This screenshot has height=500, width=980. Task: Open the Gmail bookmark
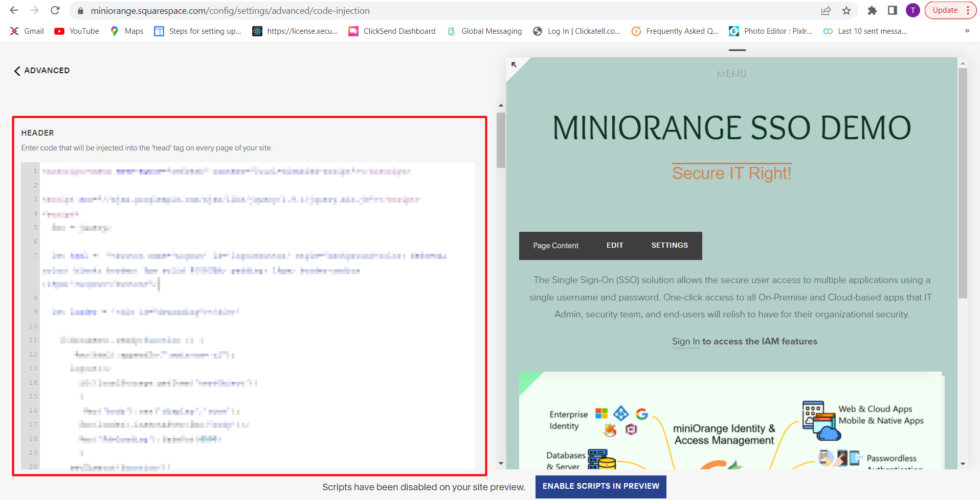(26, 31)
